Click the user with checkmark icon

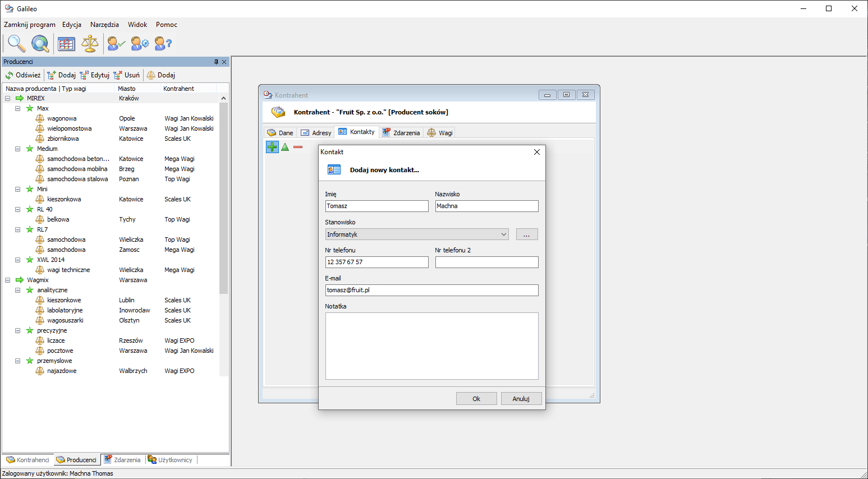click(x=116, y=43)
